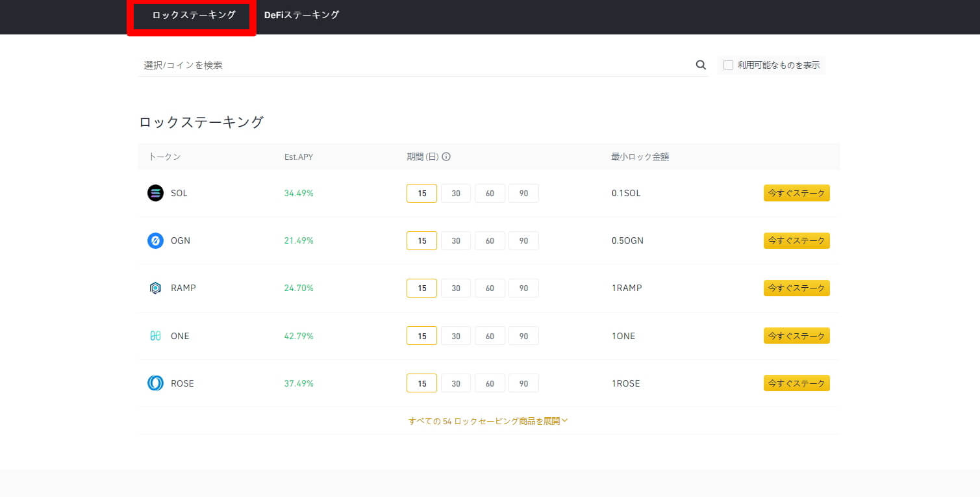Viewport: 980px width, 497px height.
Task: Click the ROSE token icon
Action: click(x=155, y=383)
